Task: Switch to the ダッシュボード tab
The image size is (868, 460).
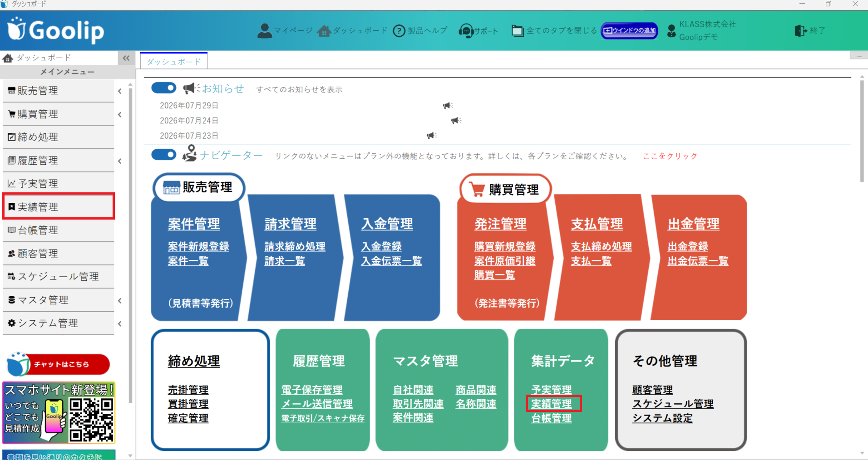Action: point(174,61)
